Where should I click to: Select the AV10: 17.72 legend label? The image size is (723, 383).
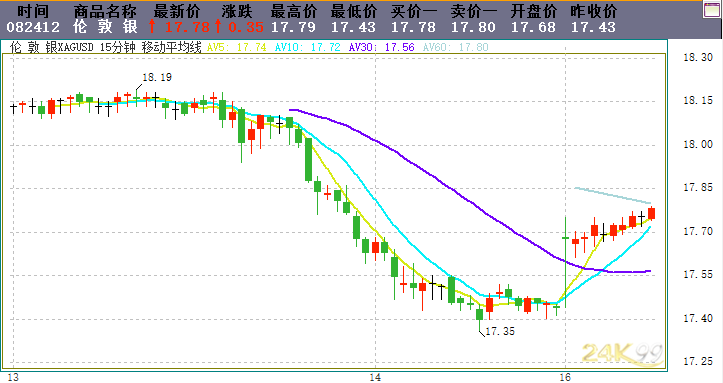308,47
